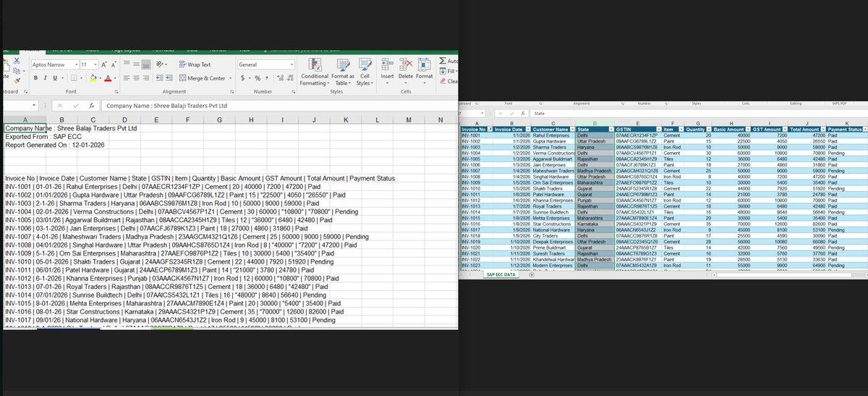Click the Bottom Align icon
868x396 pixels.
click(x=146, y=64)
